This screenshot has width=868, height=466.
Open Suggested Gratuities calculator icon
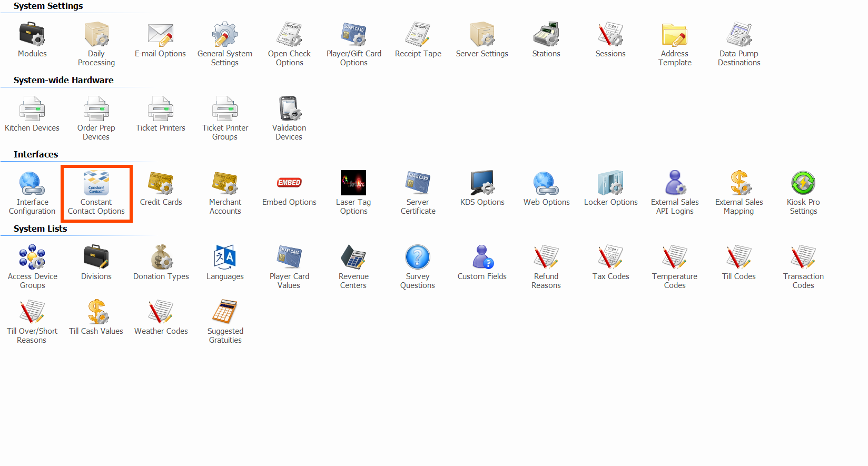(x=225, y=312)
